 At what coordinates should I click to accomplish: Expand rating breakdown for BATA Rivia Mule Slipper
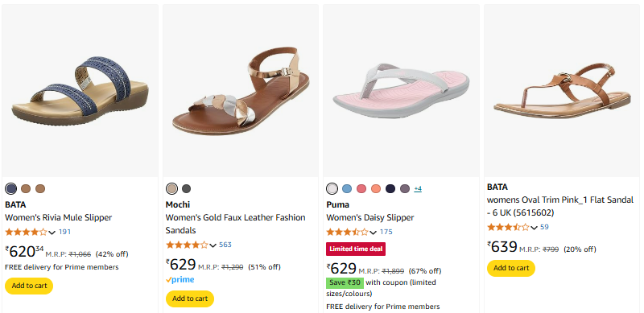pyautogui.click(x=52, y=233)
